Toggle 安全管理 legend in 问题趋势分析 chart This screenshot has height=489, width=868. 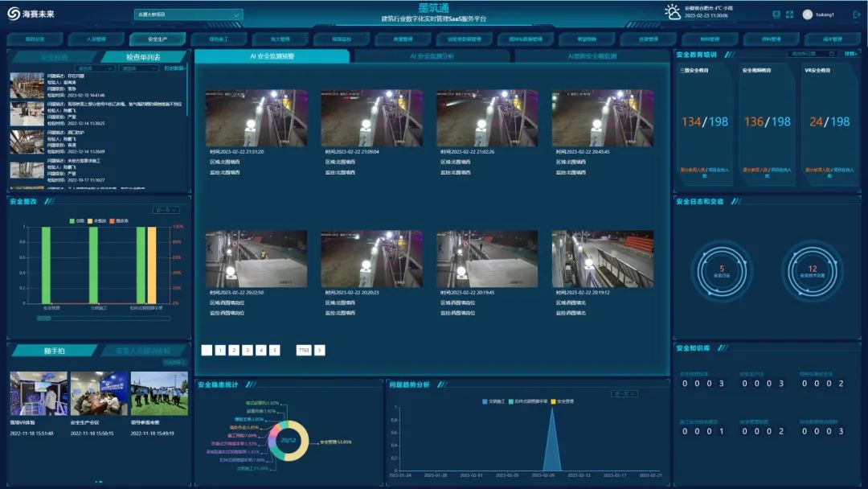[x=553, y=401]
